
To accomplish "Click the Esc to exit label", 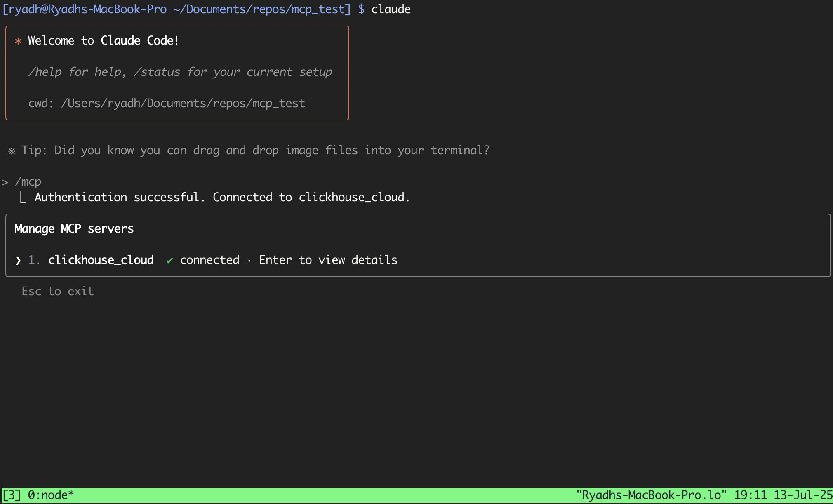I will tap(58, 291).
